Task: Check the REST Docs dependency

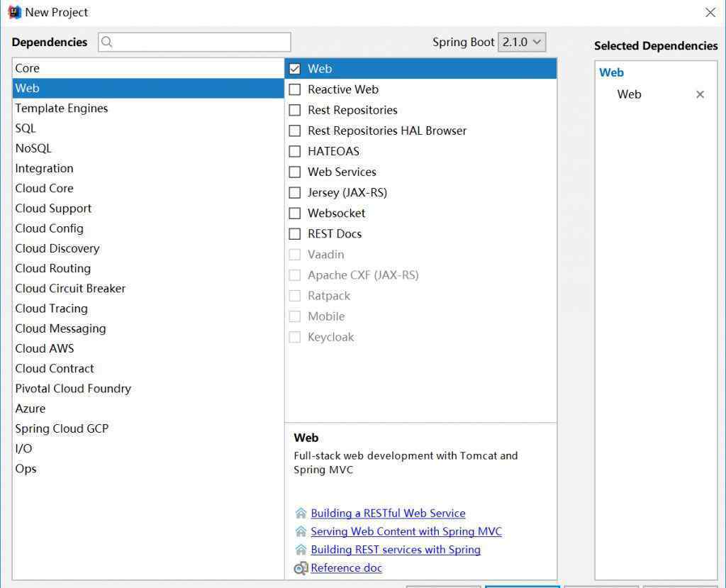Action: point(294,234)
